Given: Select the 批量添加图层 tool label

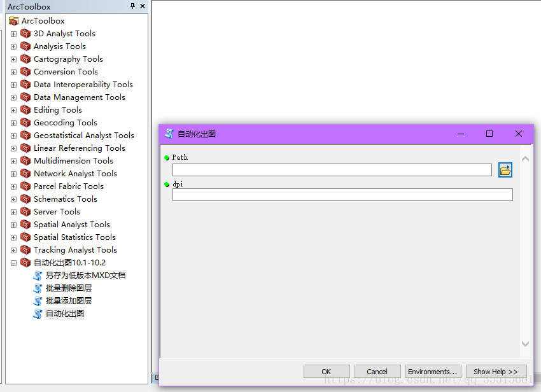Looking at the screenshot, I should (x=69, y=301).
